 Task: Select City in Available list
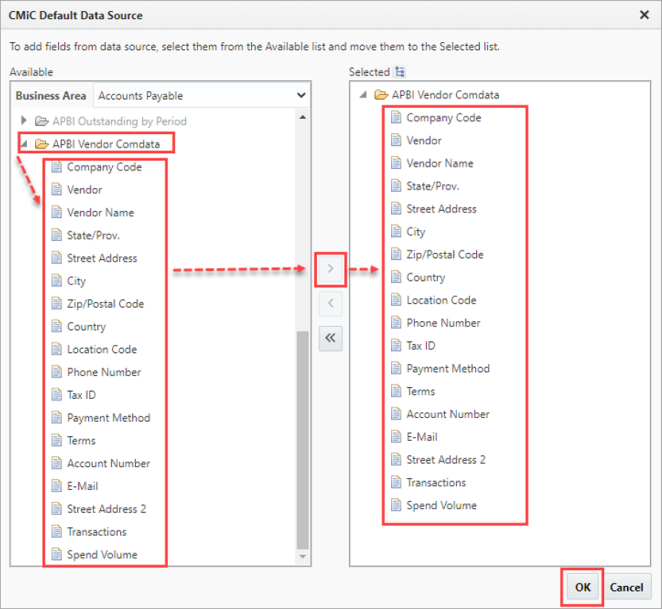pyautogui.click(x=69, y=281)
